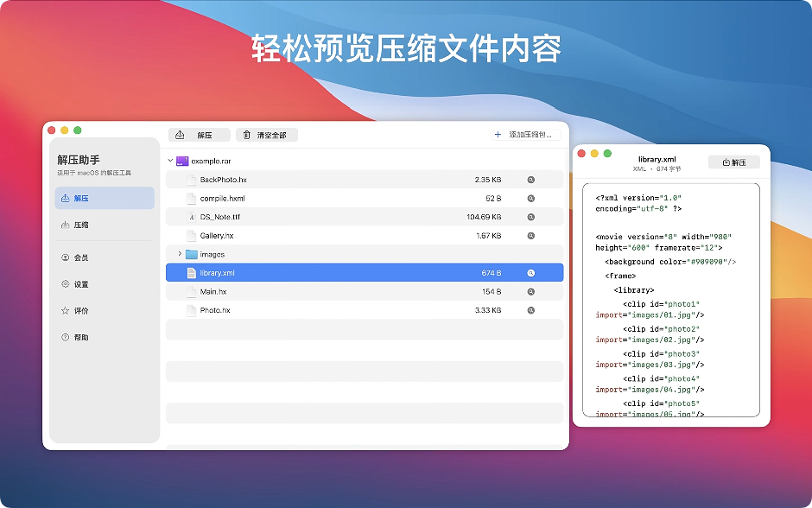Select 压缩 in the sidebar
This screenshot has width=812, height=508.
point(105,225)
